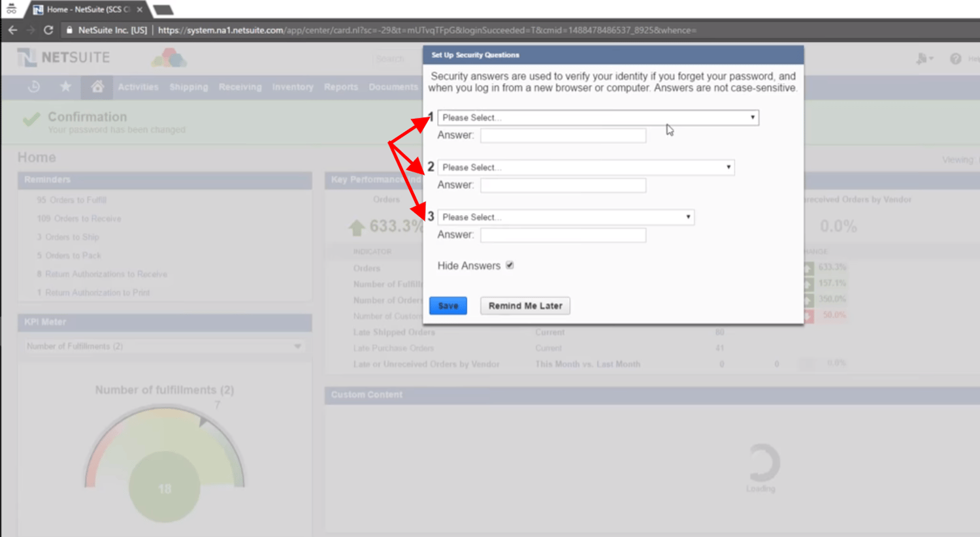Open security question 1 dropdown
980x537 pixels.
pyautogui.click(x=598, y=118)
